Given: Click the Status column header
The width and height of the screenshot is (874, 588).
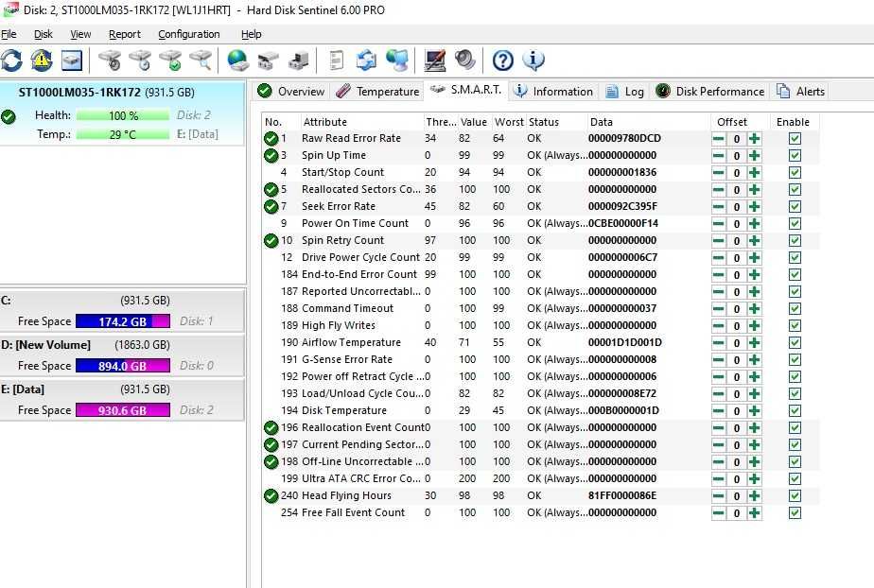Looking at the screenshot, I should tap(556, 122).
